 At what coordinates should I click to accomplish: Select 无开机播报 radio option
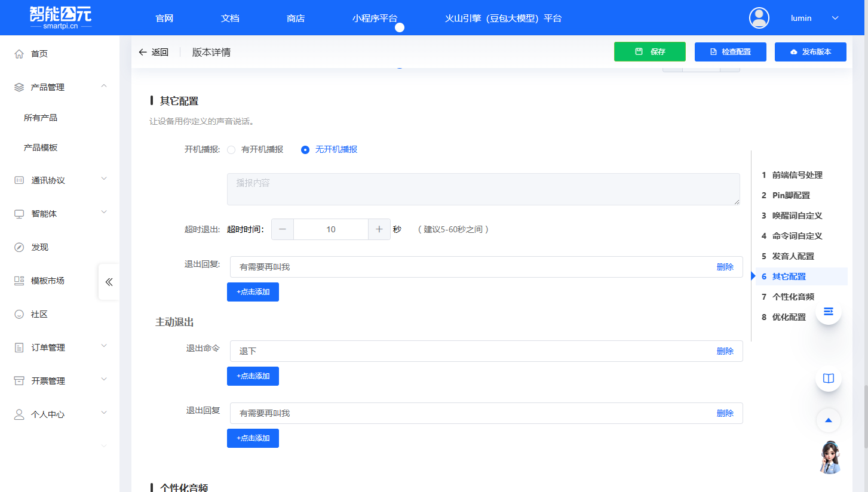tap(305, 150)
